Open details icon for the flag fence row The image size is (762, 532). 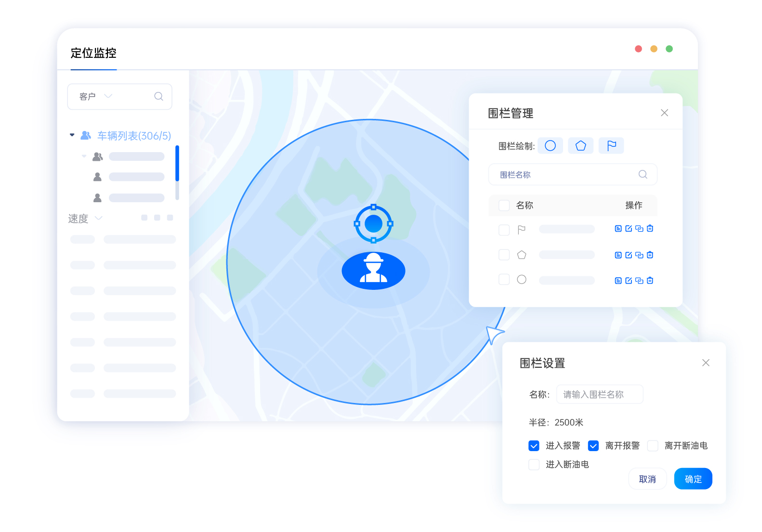tap(618, 229)
